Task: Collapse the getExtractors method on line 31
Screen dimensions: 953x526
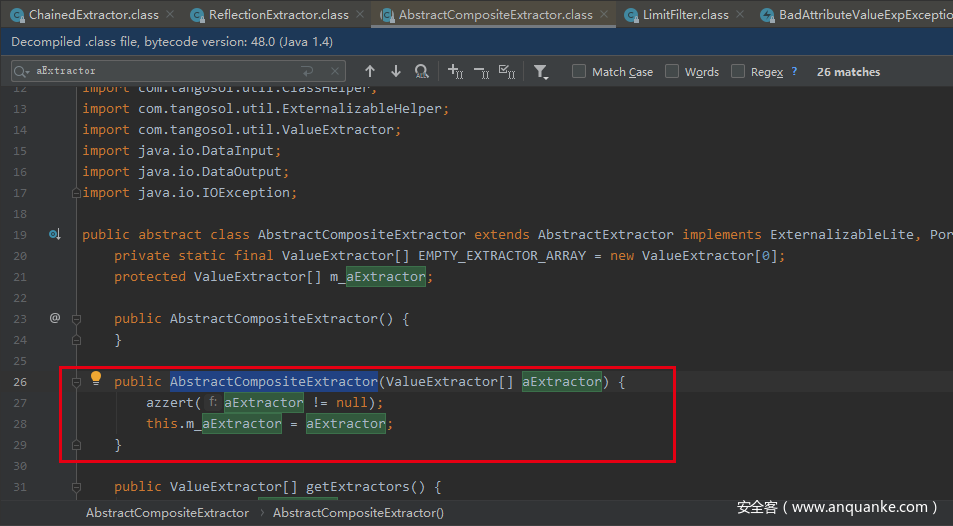Action: (76, 487)
